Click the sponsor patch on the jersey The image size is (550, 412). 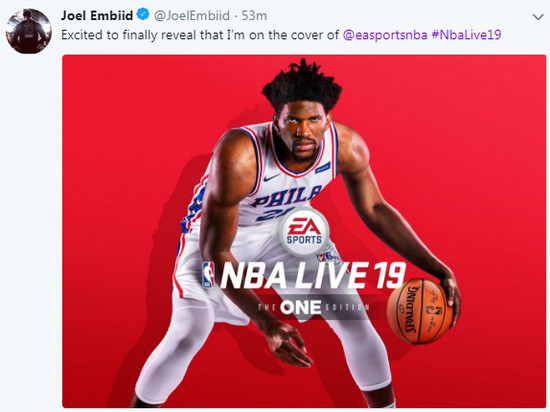click(x=322, y=168)
